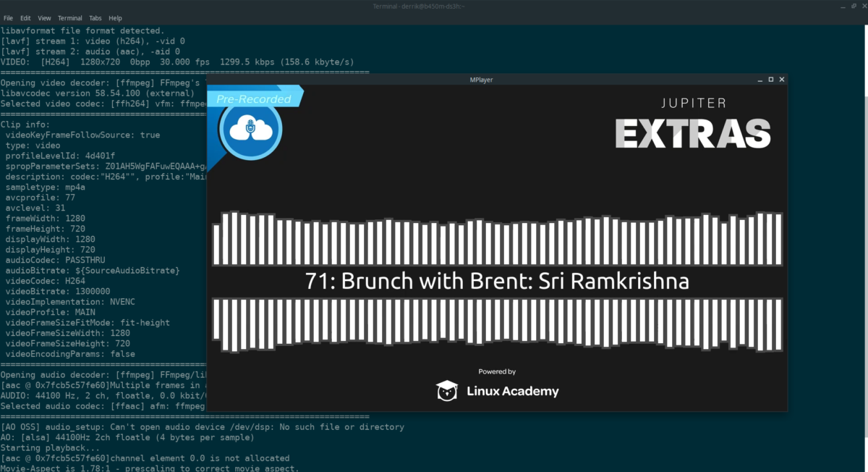Viewport: 868px width, 472px height.
Task: Click the Pre-Recorded cloud microphone icon
Action: (249, 131)
